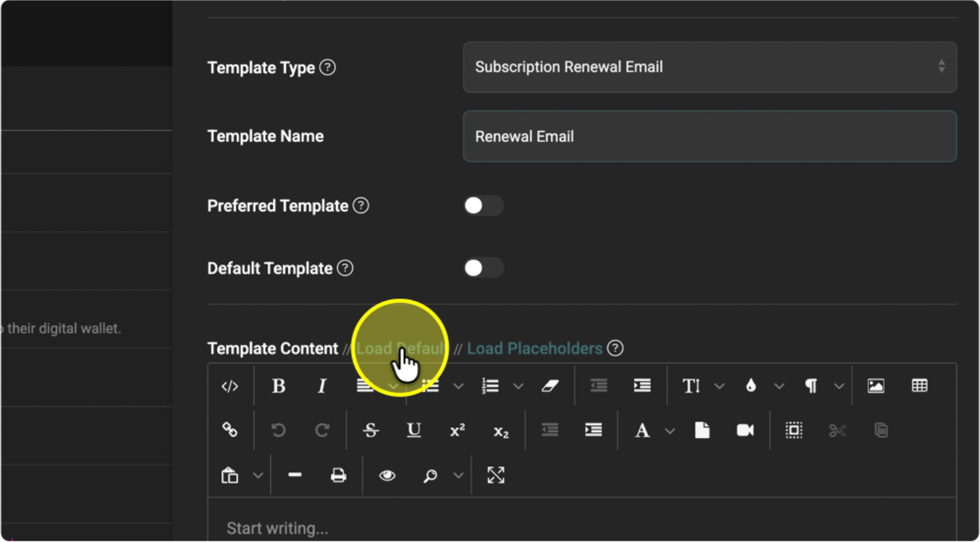
Task: Click the undo arrow icon
Action: pyautogui.click(x=279, y=430)
